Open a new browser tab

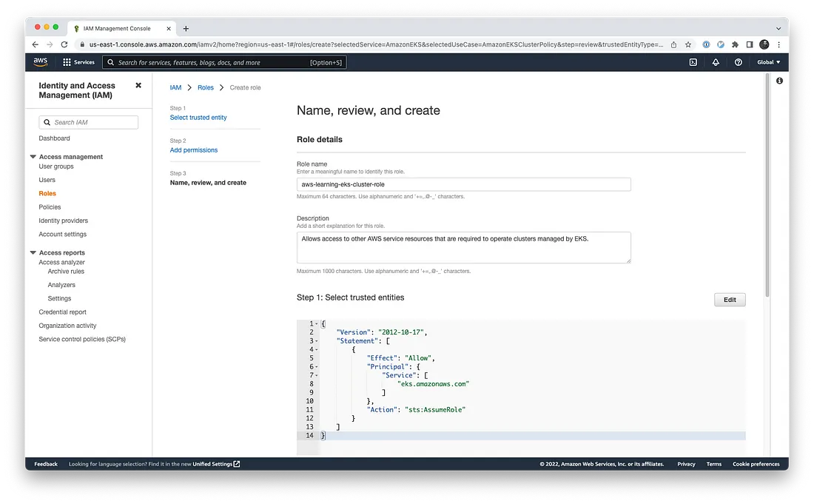186,29
